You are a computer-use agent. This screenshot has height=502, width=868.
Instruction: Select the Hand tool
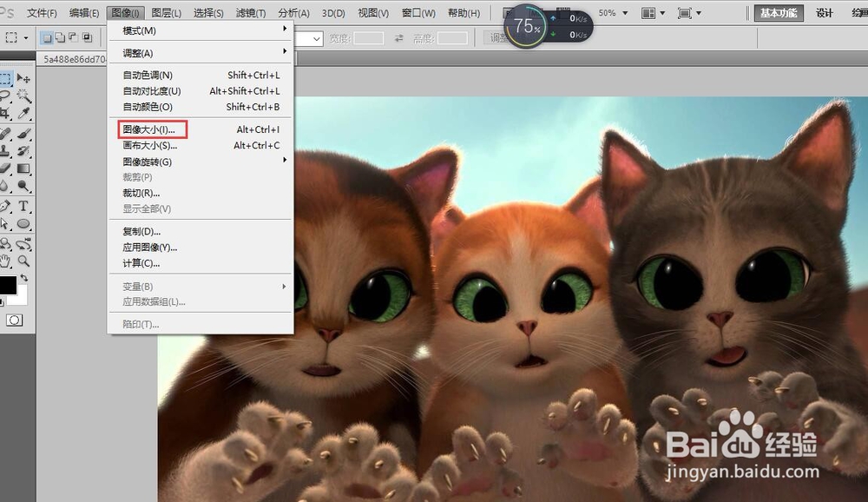coord(5,261)
